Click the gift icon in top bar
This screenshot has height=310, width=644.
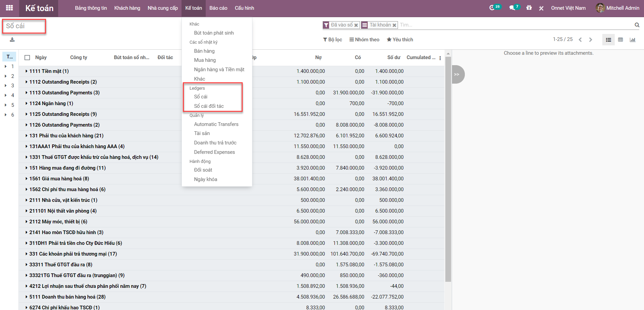(529, 8)
